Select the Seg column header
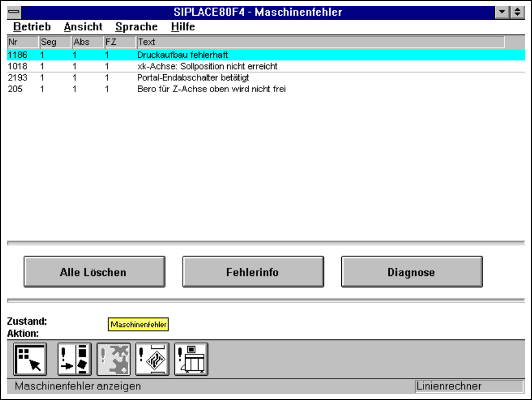 (x=55, y=42)
